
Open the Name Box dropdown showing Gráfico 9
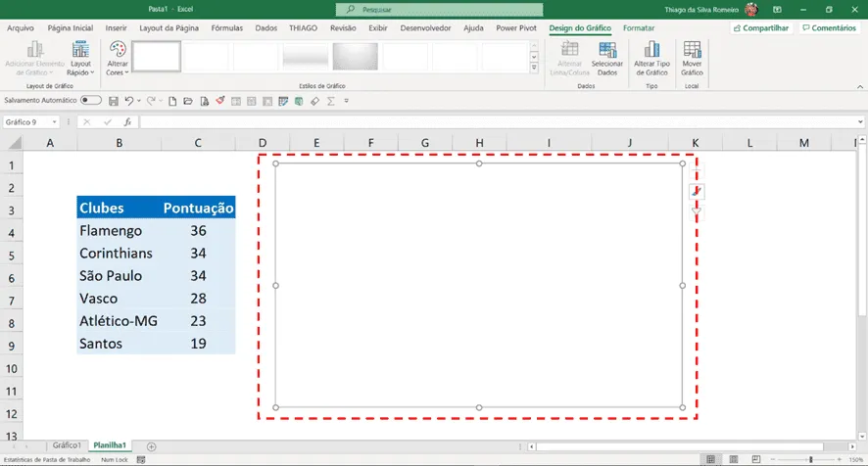pyautogui.click(x=54, y=121)
